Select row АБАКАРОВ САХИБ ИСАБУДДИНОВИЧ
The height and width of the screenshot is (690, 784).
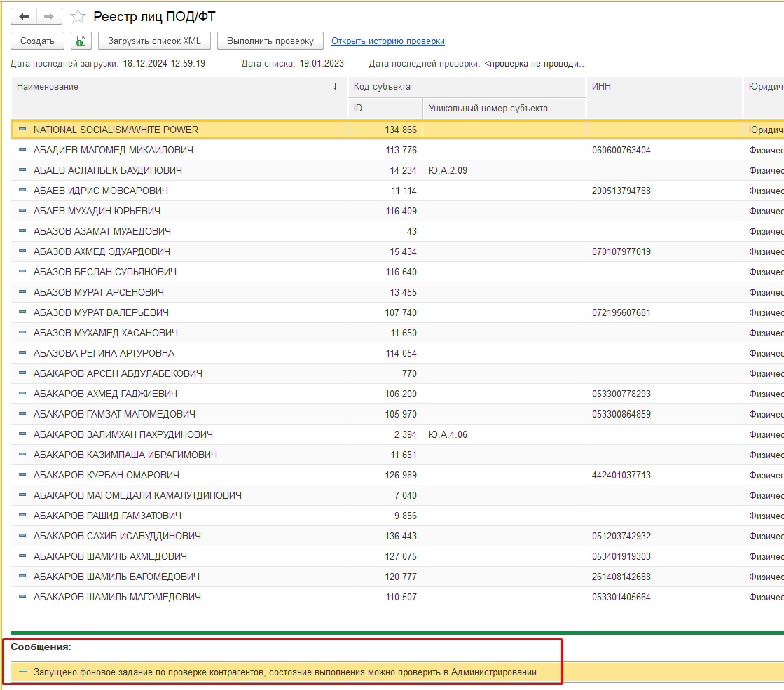pos(397,536)
